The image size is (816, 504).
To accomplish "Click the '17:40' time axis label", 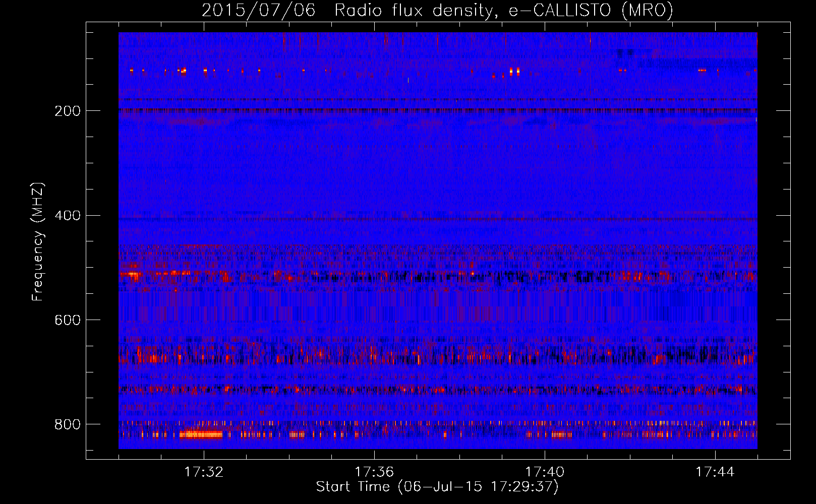I will click(545, 472).
